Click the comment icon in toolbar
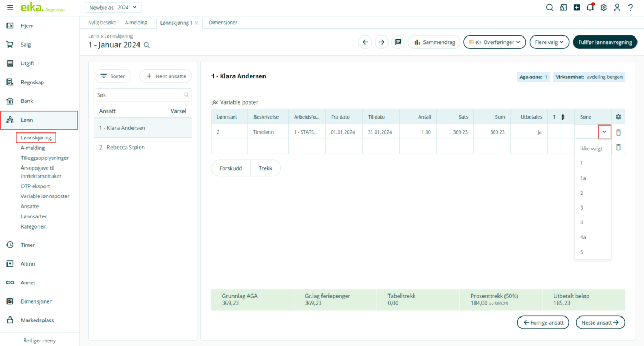This screenshot has height=346, width=644. (x=398, y=42)
